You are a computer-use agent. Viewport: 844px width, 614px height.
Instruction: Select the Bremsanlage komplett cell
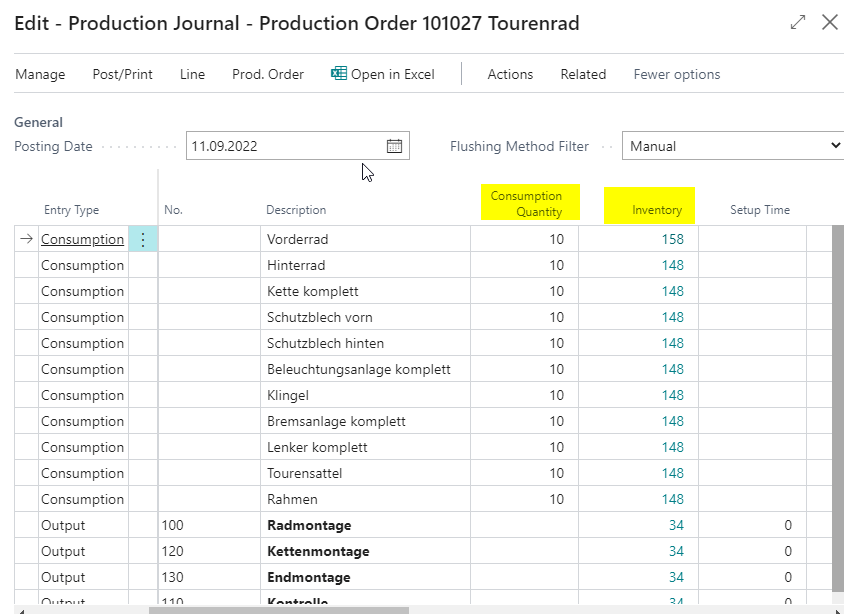click(x=365, y=421)
